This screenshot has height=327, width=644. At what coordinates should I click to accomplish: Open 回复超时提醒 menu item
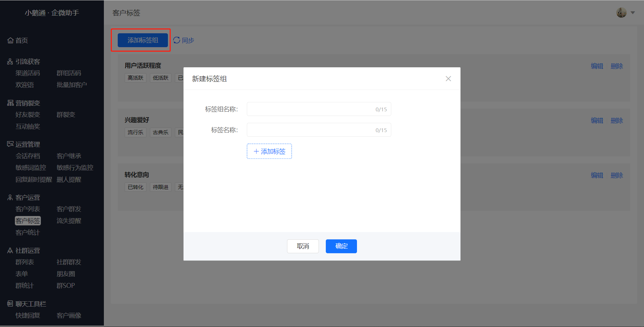(34, 180)
